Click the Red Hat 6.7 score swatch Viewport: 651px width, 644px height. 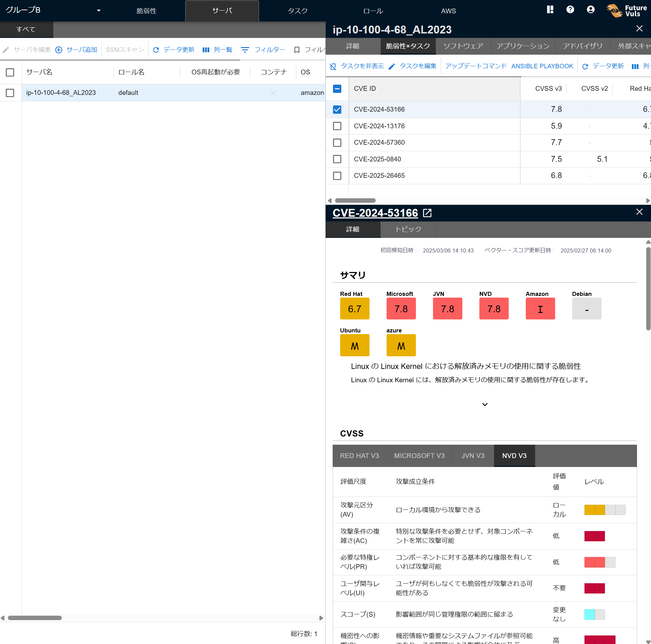[x=355, y=309]
